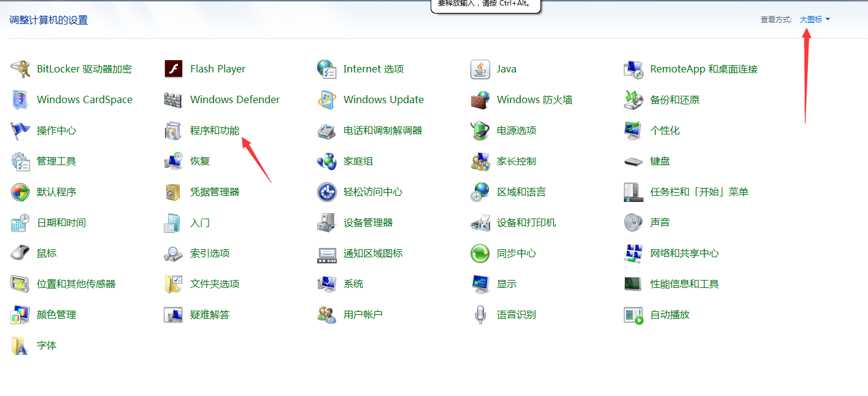Click the 日期和时间 calendar icon
The width and height of the screenshot is (868, 396).
tap(20, 222)
